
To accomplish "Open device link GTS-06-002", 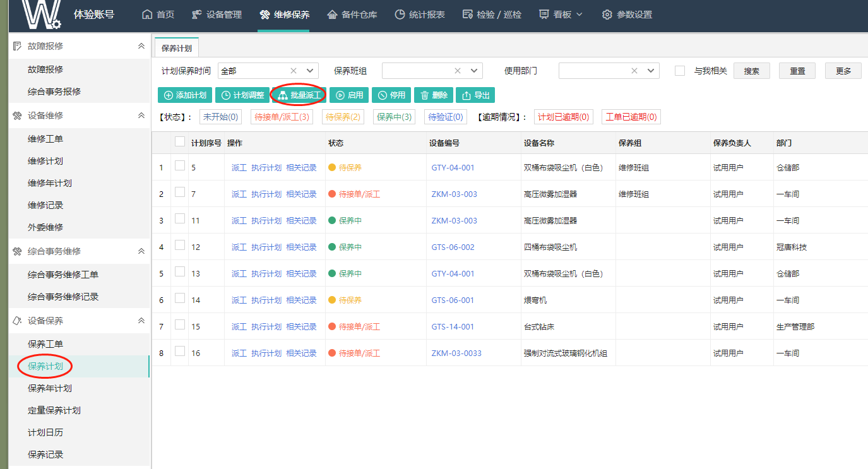I will tap(453, 247).
